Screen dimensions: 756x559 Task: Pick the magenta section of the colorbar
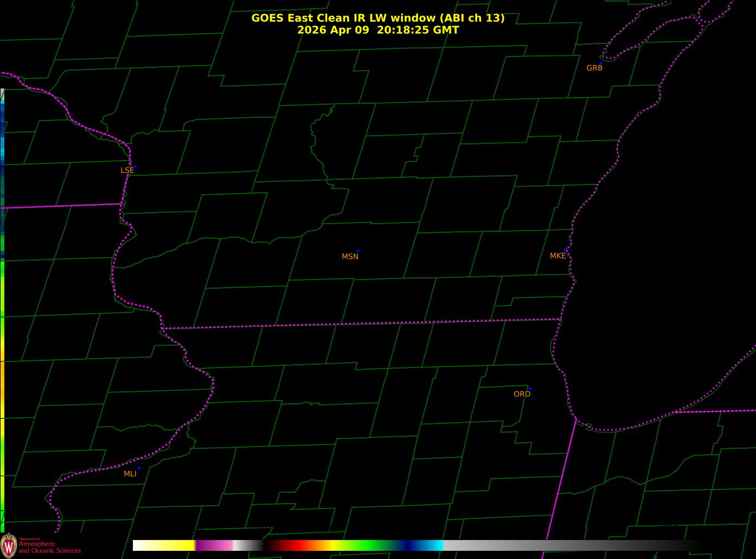tap(214, 545)
